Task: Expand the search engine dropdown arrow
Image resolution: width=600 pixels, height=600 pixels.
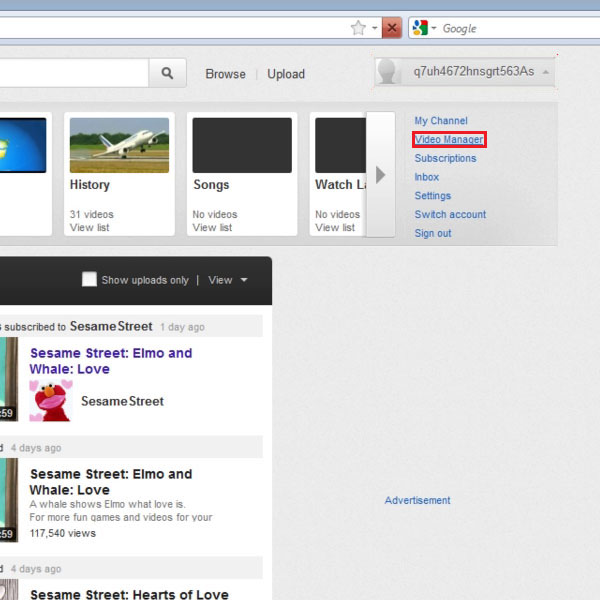Action: (434, 28)
